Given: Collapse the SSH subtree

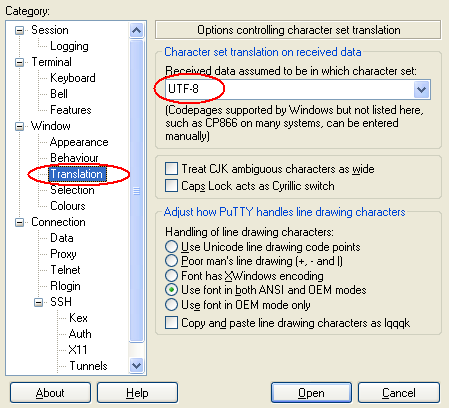Looking at the screenshot, I should pyautogui.click(x=39, y=302).
